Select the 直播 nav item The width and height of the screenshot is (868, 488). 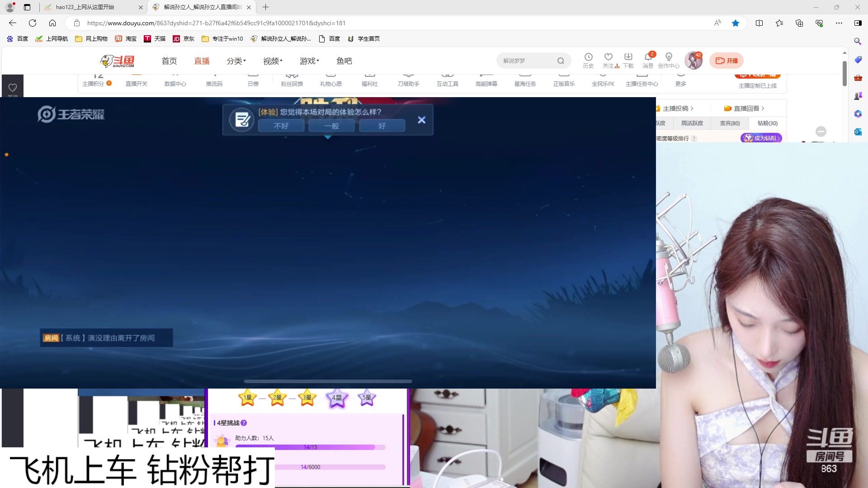point(202,61)
